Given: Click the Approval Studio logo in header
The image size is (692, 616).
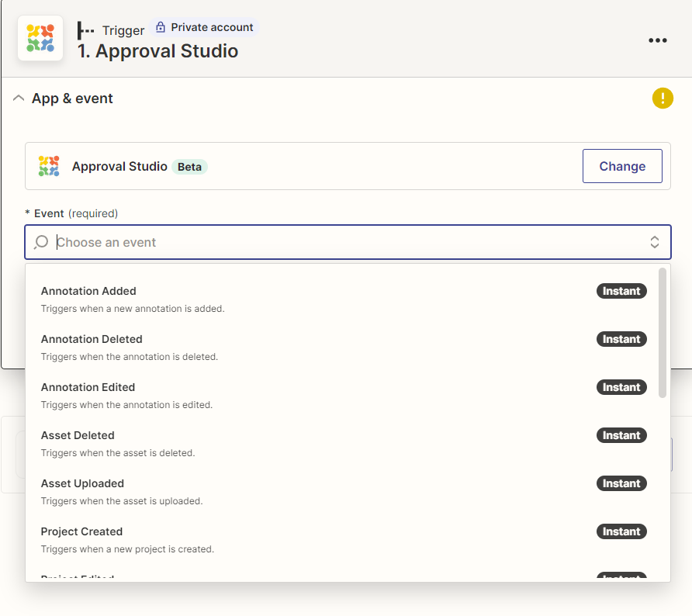Looking at the screenshot, I should 40,39.
